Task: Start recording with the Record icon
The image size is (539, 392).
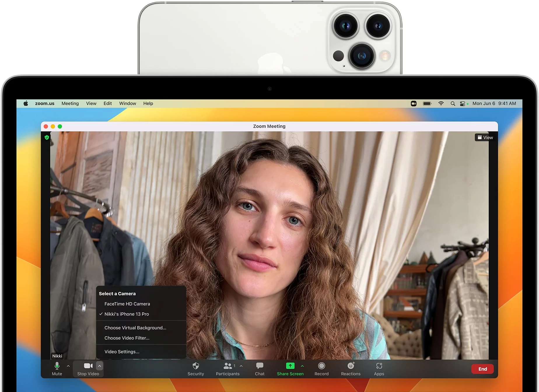Action: [x=321, y=366]
